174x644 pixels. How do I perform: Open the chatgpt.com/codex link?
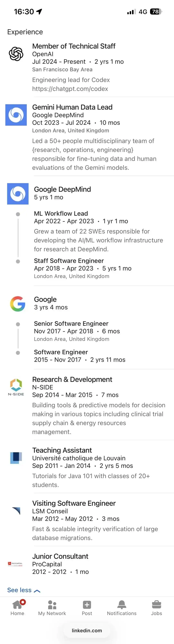pos(70,89)
